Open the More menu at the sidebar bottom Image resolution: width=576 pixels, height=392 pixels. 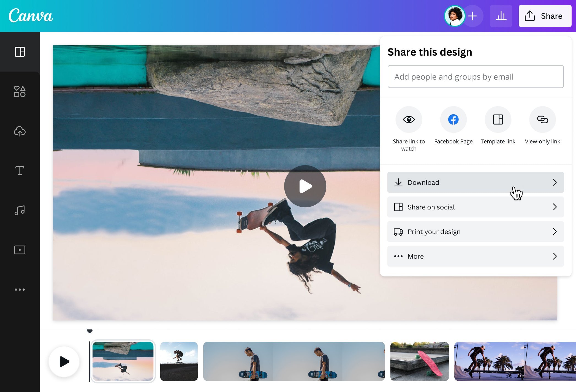(20, 289)
